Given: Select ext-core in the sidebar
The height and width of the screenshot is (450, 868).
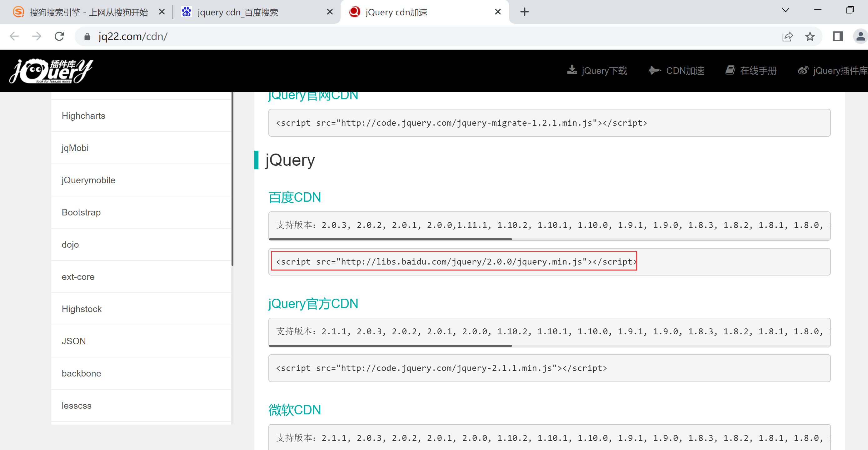Looking at the screenshot, I should tap(141, 277).
